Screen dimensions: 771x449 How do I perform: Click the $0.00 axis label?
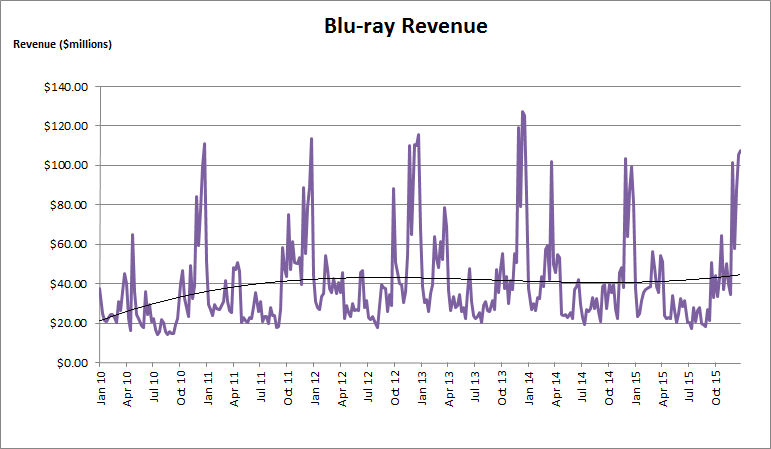[72, 363]
